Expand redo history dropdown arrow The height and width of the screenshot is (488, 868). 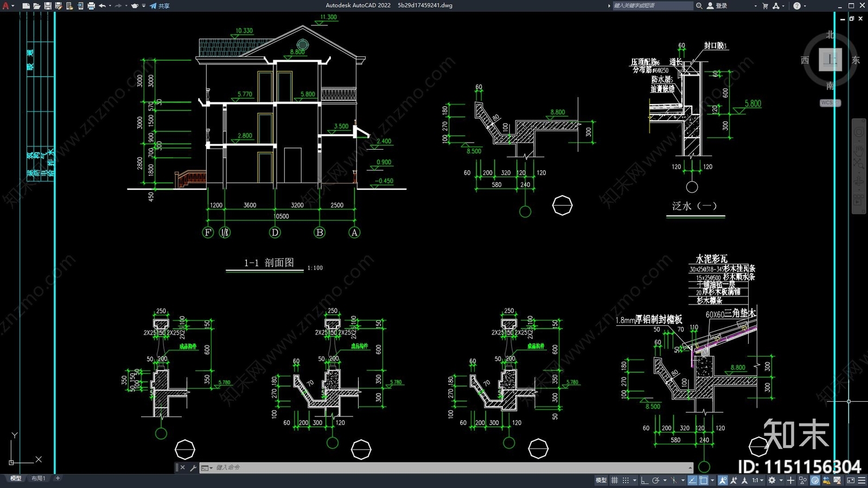coord(126,5)
